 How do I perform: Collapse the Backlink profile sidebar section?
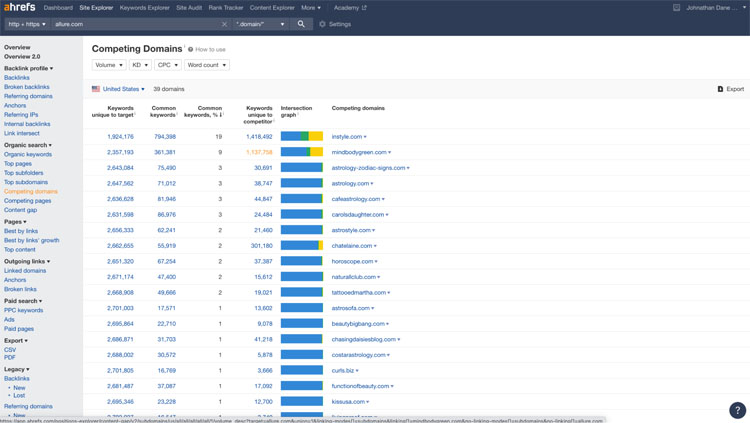[x=29, y=68]
